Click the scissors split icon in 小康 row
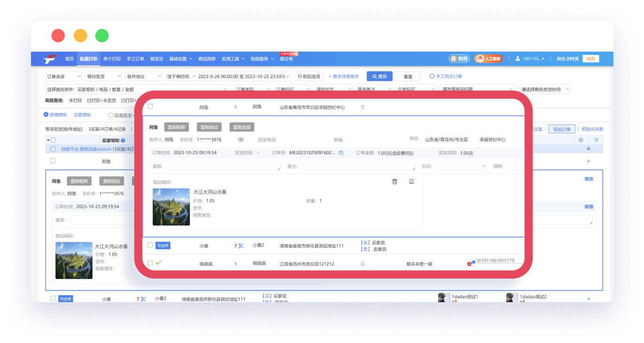 point(241,246)
